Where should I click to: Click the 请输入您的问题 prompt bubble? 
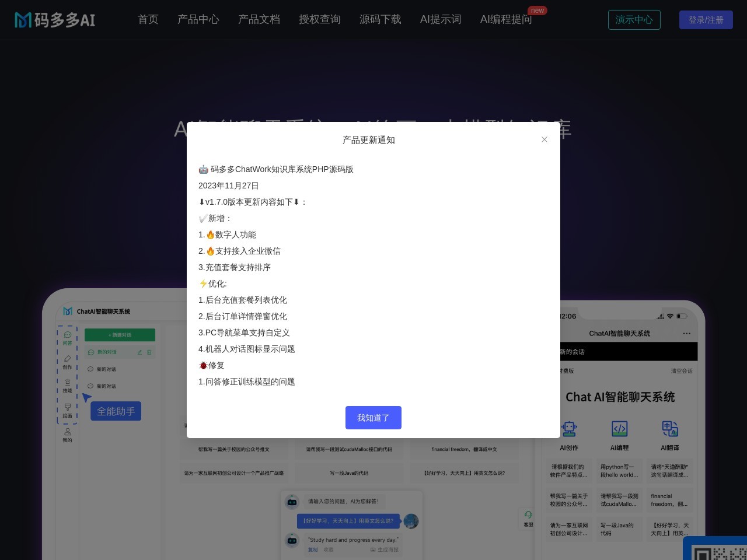(x=344, y=501)
